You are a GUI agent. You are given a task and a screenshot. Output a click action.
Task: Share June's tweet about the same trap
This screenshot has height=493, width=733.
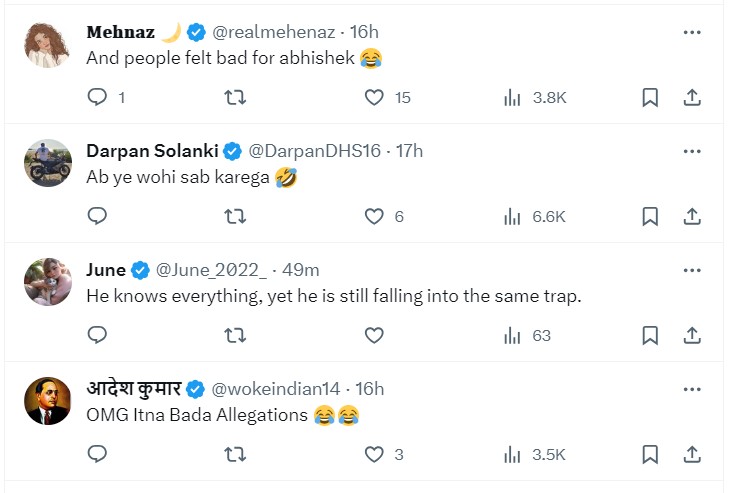tap(691, 335)
